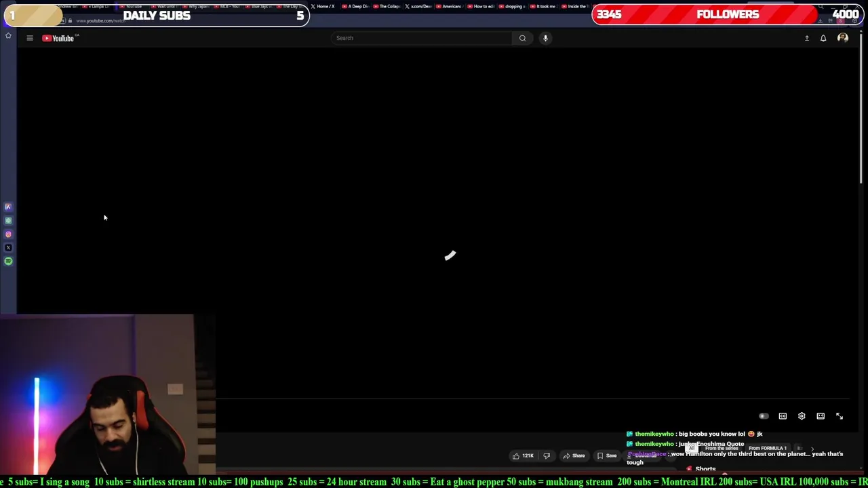
Task: Click the star bookmark icon in the browser sidebar
Action: pyautogui.click(x=8, y=36)
